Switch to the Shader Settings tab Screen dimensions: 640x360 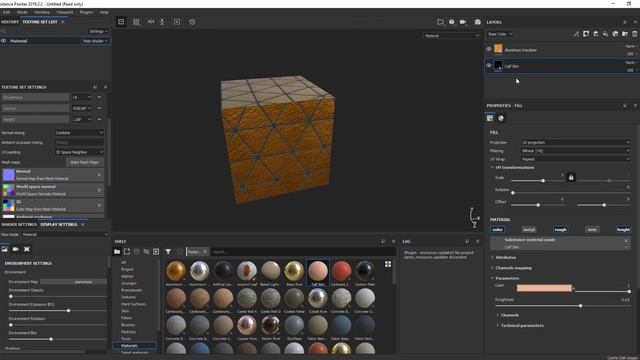[19, 224]
